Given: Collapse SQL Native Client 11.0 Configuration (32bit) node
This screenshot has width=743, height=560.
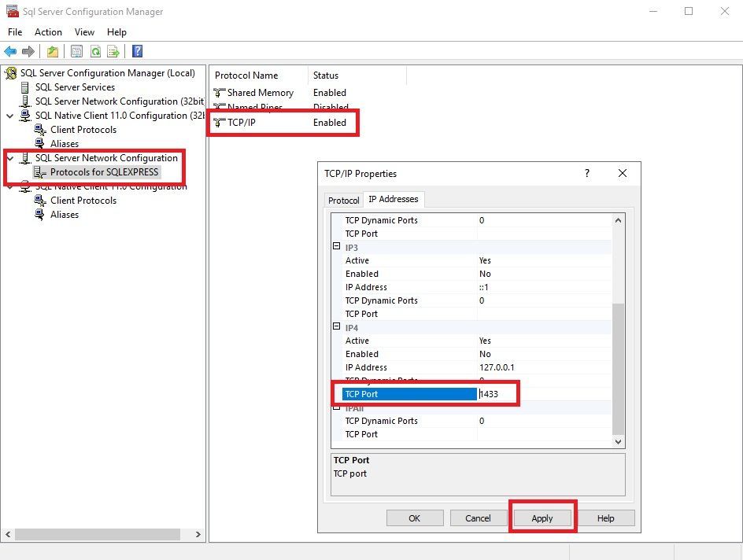Looking at the screenshot, I should (x=10, y=116).
